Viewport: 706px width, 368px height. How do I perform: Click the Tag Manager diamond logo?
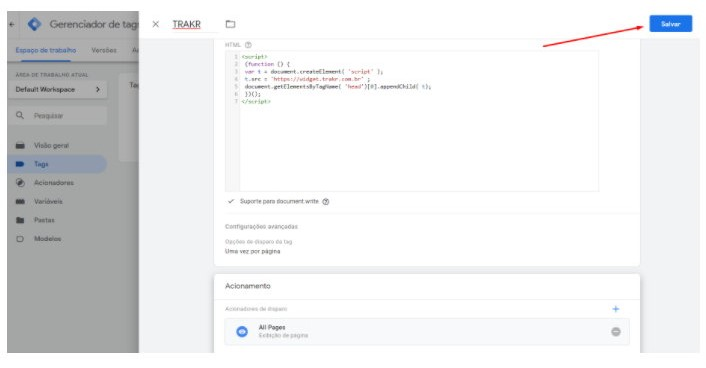click(x=35, y=24)
